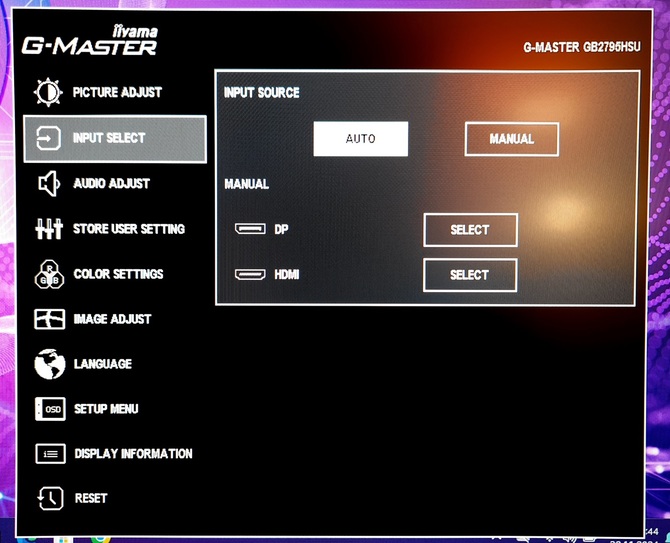Click the DP label
Viewport: 670px width, 543px height.
(x=281, y=229)
